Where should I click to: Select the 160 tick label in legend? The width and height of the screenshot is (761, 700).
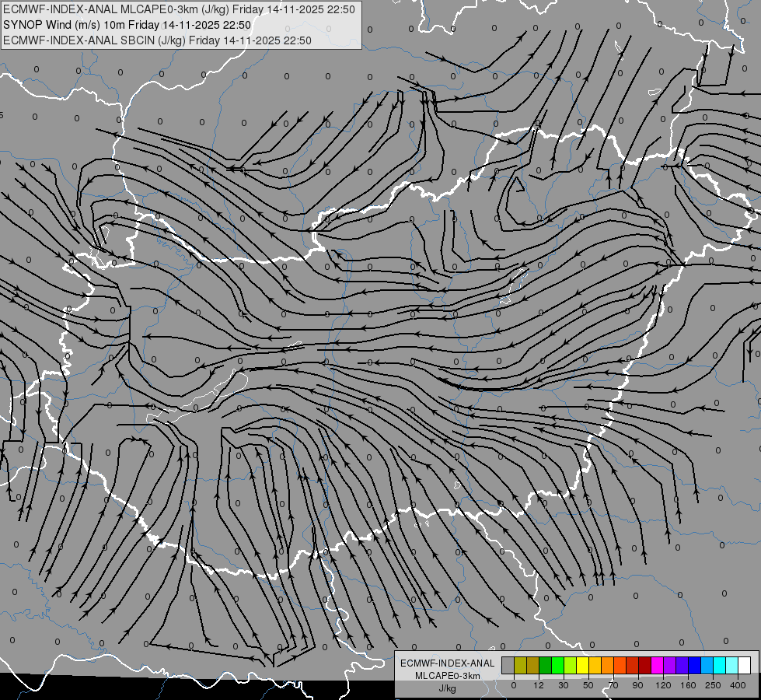point(688,685)
